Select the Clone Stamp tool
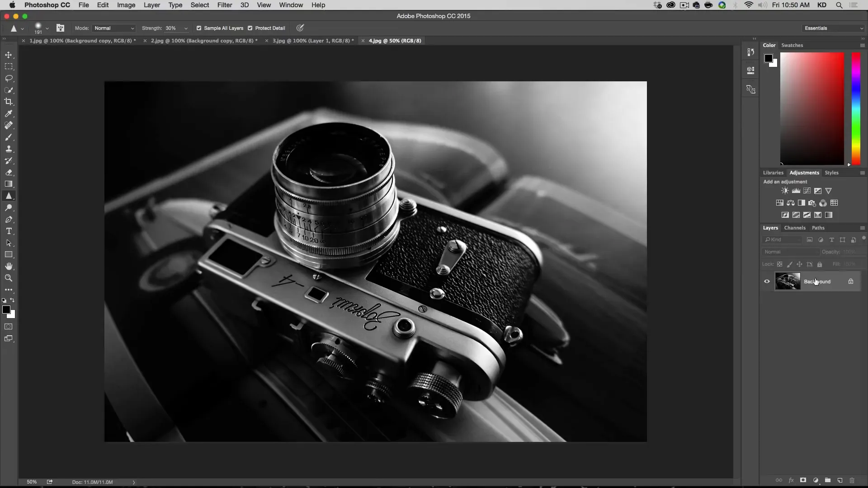Viewport: 868px width, 488px height. [x=9, y=149]
